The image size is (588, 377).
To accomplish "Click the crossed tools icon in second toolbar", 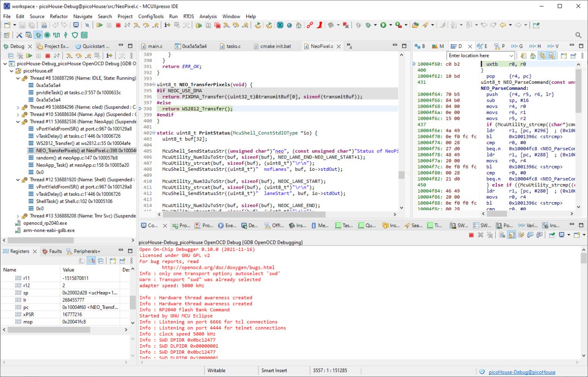I will coord(19,36).
